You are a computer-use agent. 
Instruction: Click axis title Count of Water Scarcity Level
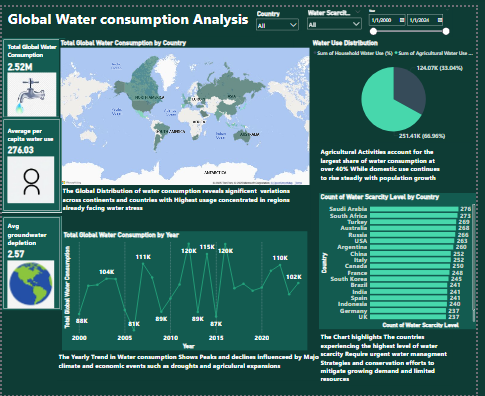click(420, 325)
